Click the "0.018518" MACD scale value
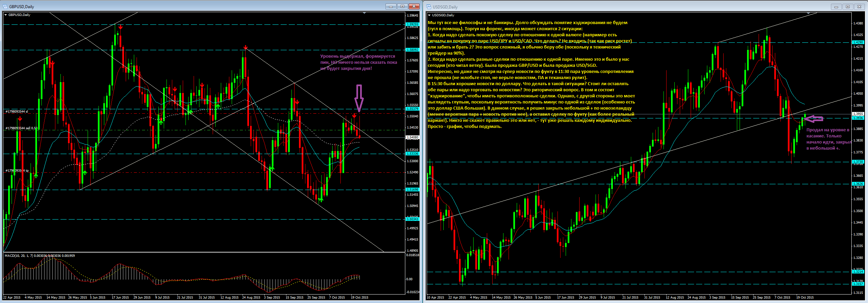 click(413, 255)
